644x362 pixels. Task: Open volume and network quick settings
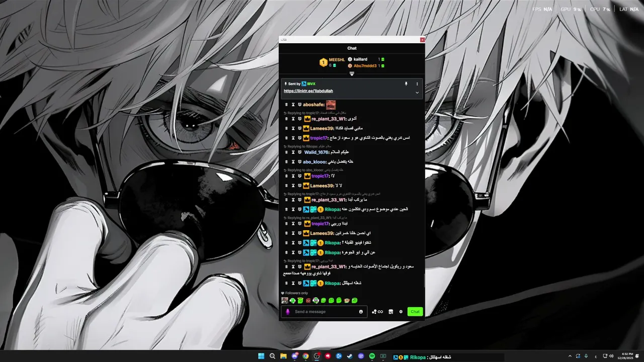click(608, 356)
